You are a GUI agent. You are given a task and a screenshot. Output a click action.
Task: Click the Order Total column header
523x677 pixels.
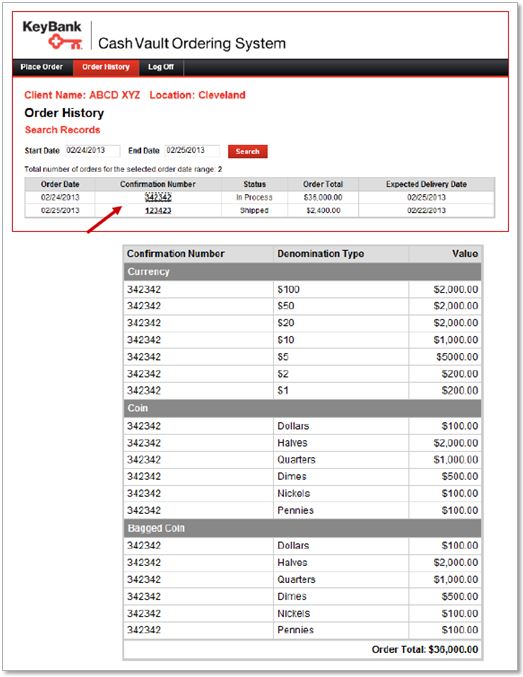click(323, 184)
